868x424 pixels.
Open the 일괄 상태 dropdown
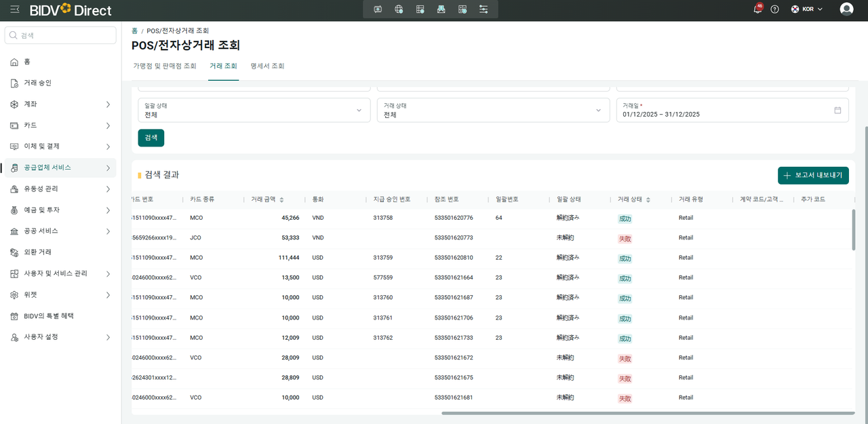click(x=254, y=110)
